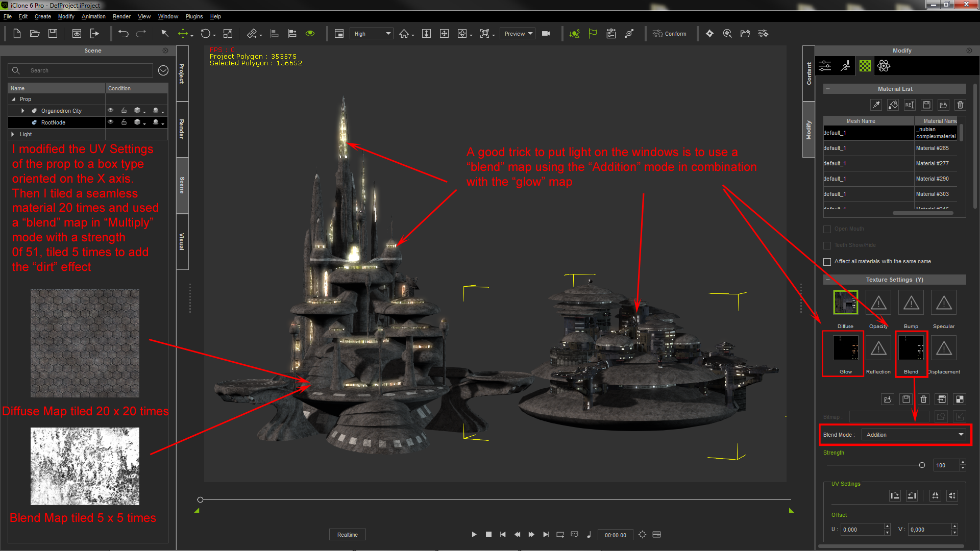The width and height of the screenshot is (980, 551).
Task: Click the Redo arrow icon
Action: [141, 34]
